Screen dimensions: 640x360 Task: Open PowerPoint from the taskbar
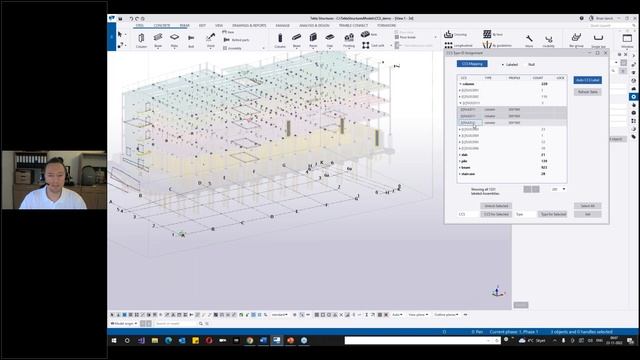290,340
